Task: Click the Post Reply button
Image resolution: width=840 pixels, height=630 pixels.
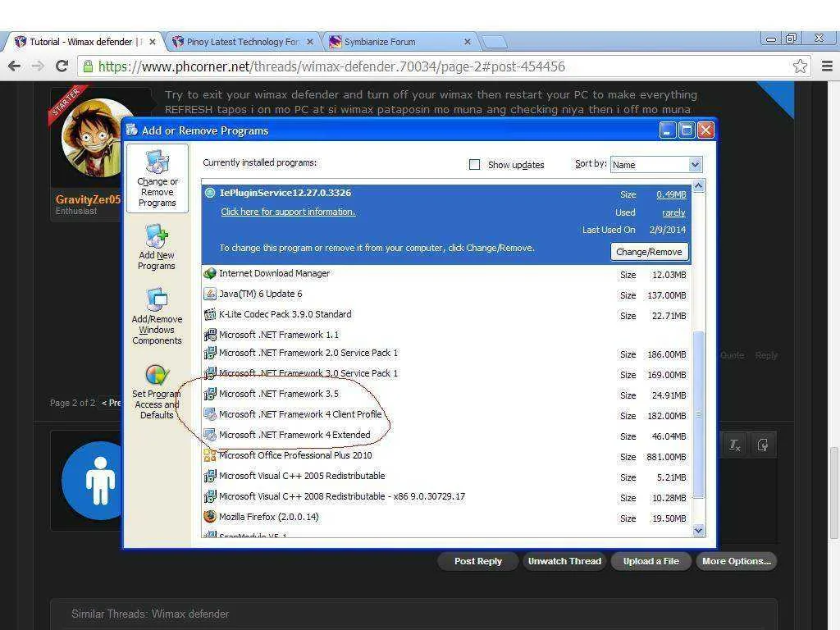Action: (x=478, y=561)
